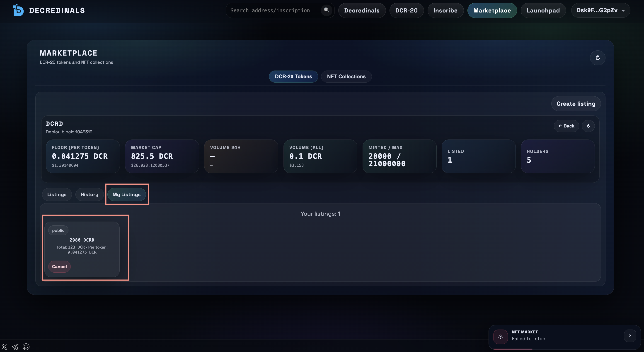Toggle back to DCR-20 Tokens view
Viewport: 644px width, 352px height.
coord(293,76)
